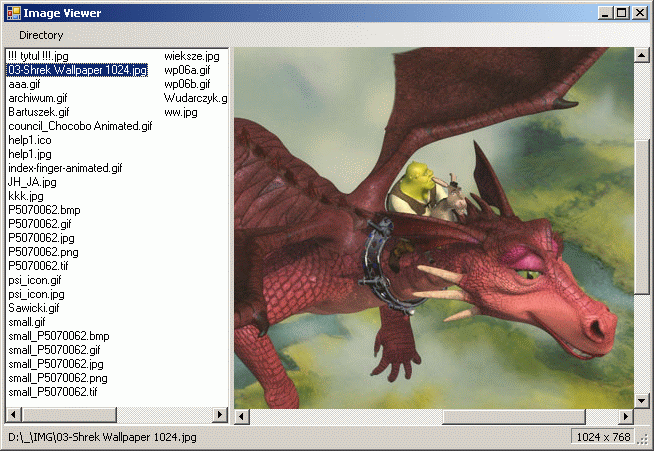Select file 'psi_icon.jpg'
Screen dimensions: 654x451
click(x=36, y=294)
